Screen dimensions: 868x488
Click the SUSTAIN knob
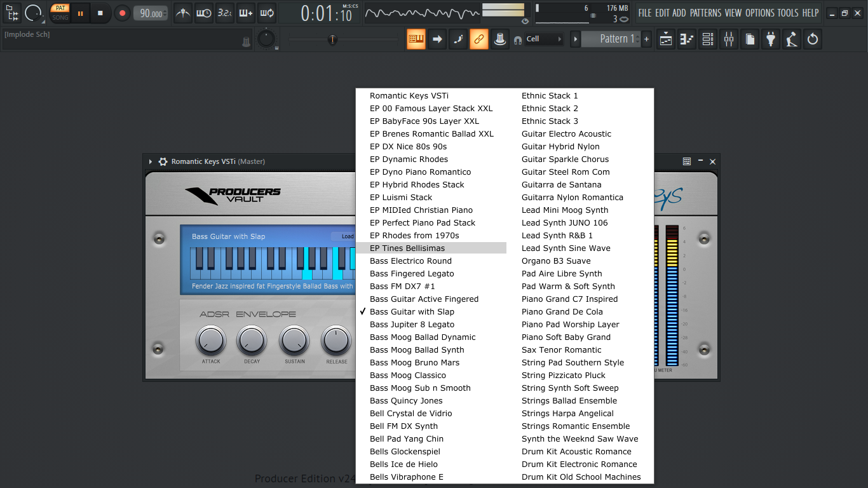coord(294,341)
